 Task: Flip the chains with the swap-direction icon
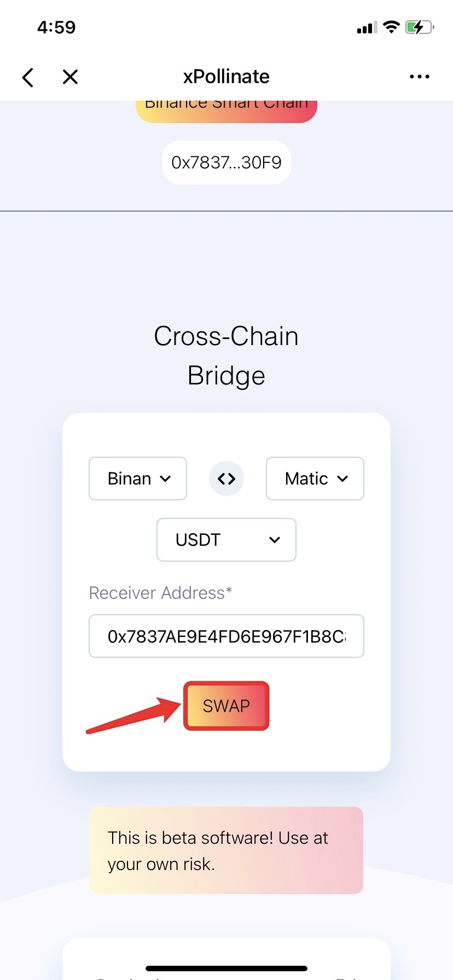(226, 479)
